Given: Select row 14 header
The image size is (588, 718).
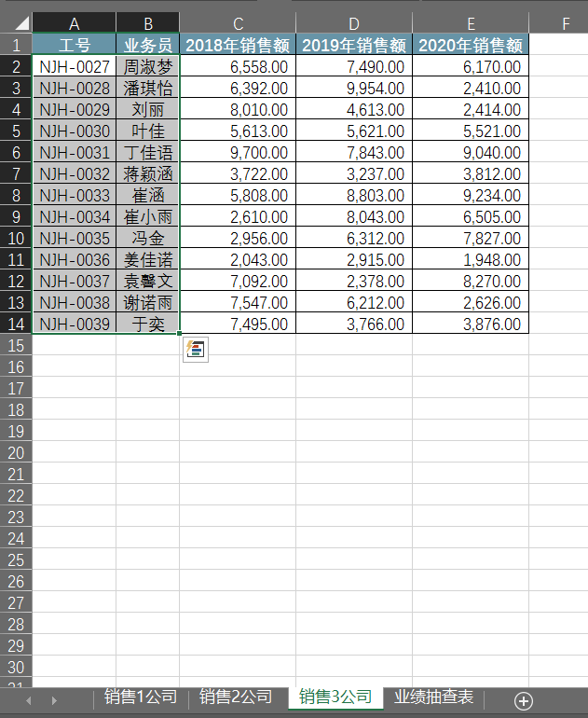Looking at the screenshot, I should pos(16,324).
